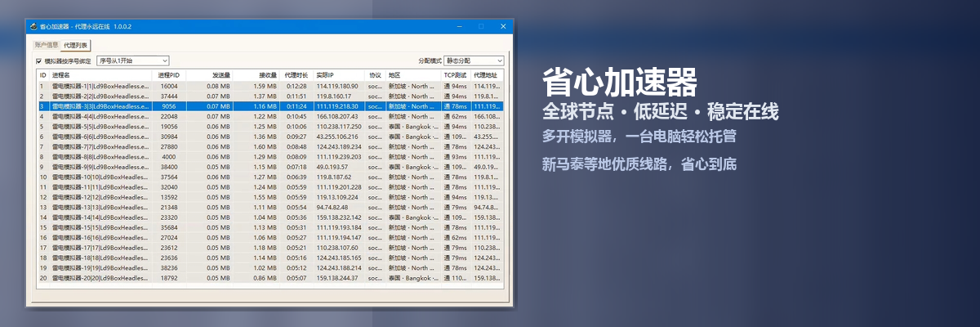This screenshot has height=327, width=980.
Task: Click the 地区 column header
Action: coord(413,75)
